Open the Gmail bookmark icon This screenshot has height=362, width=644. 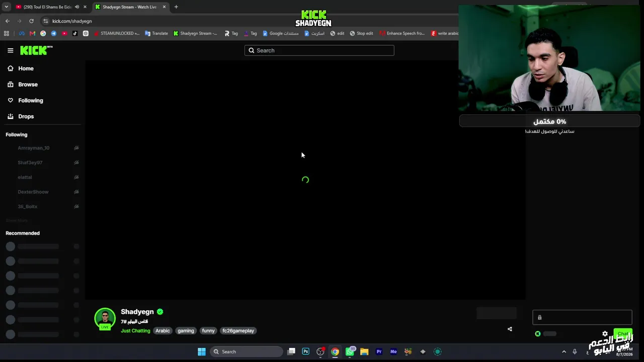(32, 34)
